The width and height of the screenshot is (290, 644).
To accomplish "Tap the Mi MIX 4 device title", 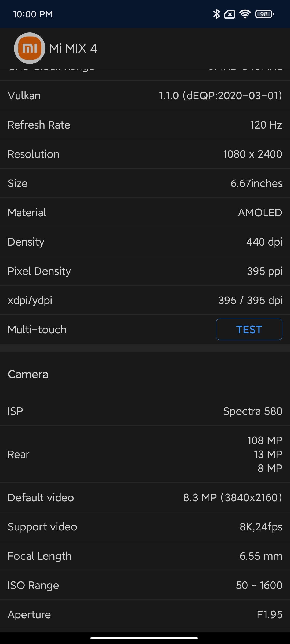I will [73, 49].
